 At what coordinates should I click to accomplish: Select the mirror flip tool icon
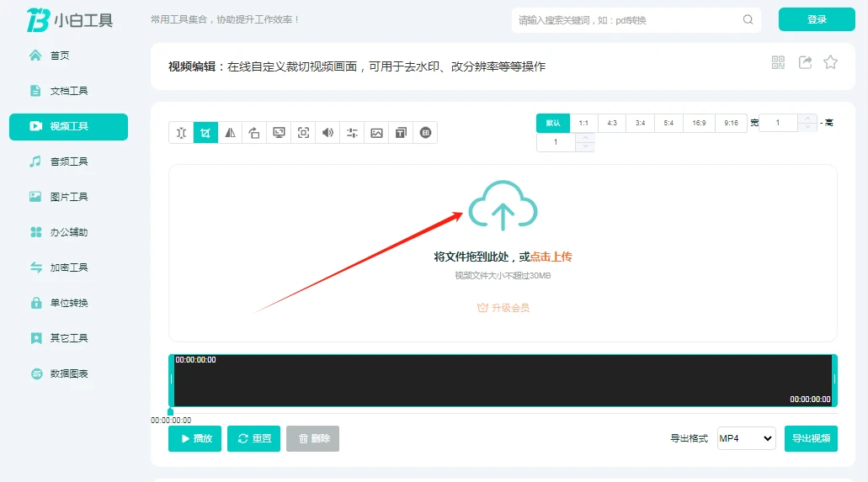click(x=230, y=133)
